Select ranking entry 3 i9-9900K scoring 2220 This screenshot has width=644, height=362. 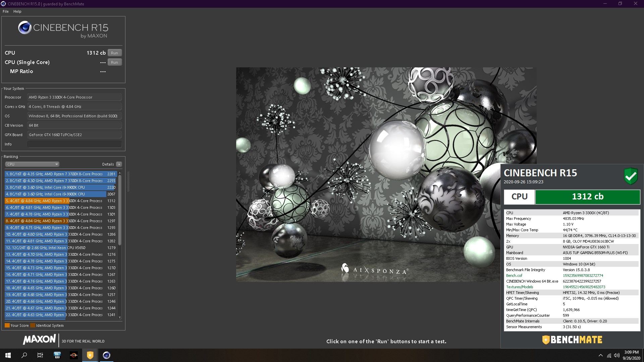(x=61, y=187)
